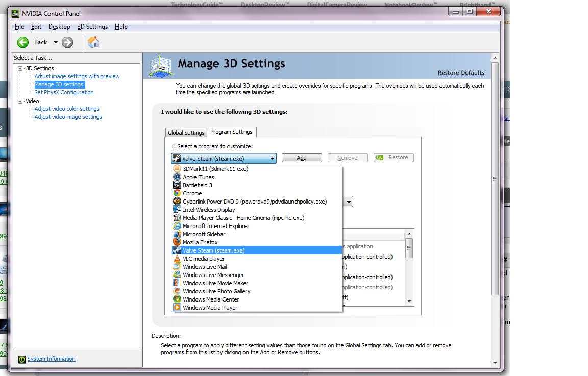This screenshot has width=588, height=376.
Task: Open the Edit menu
Action: coord(36,27)
